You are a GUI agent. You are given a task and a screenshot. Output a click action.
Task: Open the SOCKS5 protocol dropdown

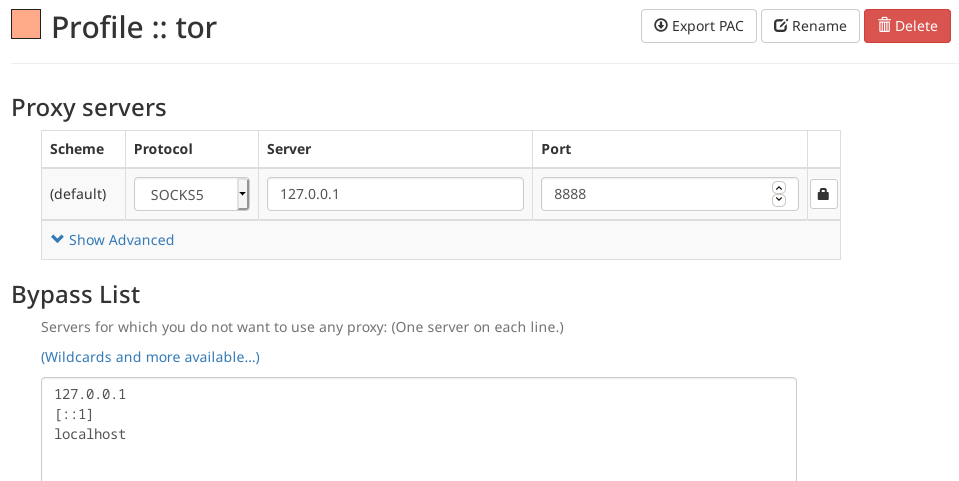[191, 194]
